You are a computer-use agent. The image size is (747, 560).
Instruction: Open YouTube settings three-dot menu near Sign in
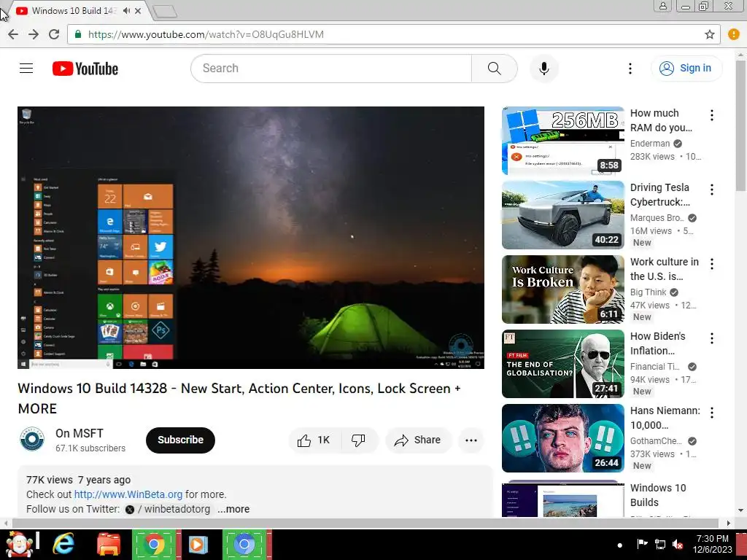click(x=630, y=69)
